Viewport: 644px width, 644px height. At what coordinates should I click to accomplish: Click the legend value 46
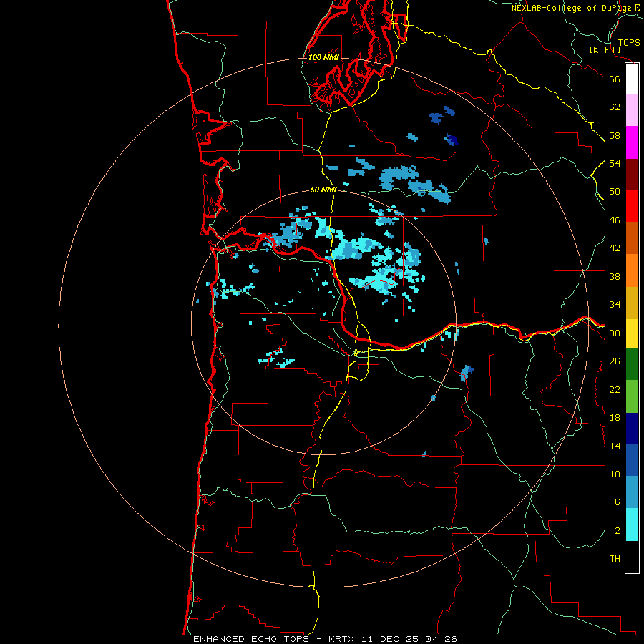click(x=615, y=220)
